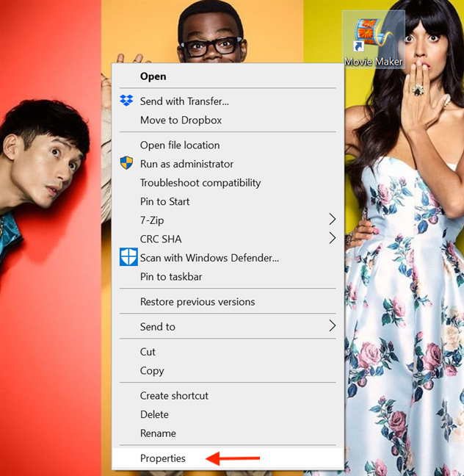Screen dimensions: 464x476
Task: Click the Dropbox icon beside Send with Transfer
Action: click(126, 101)
